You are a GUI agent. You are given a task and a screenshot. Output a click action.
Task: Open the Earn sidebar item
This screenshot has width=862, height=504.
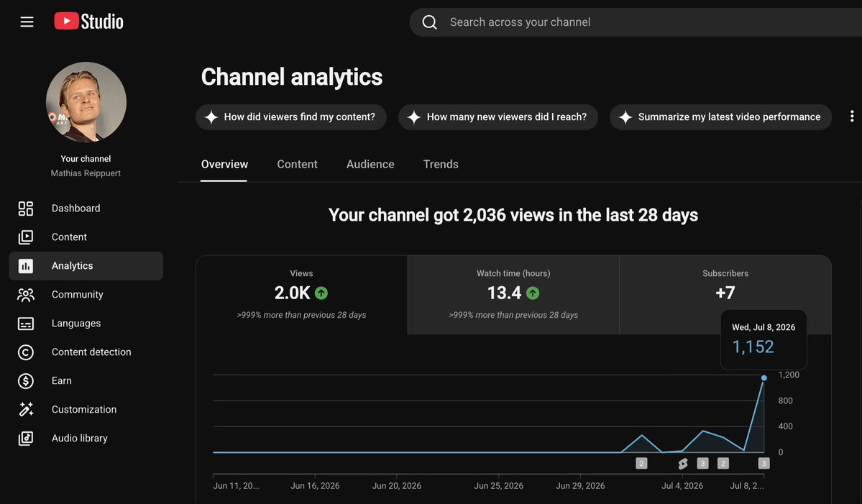click(x=86, y=381)
